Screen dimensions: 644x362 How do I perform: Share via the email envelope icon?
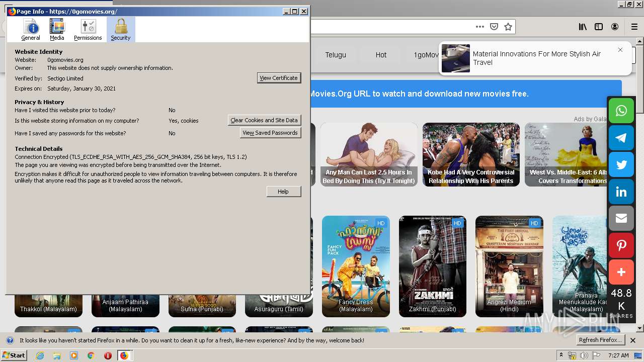click(621, 218)
